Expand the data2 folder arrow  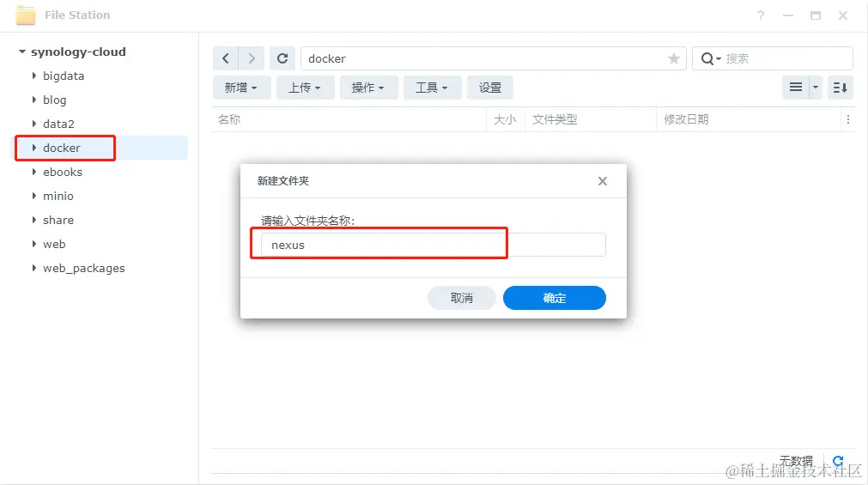click(34, 124)
